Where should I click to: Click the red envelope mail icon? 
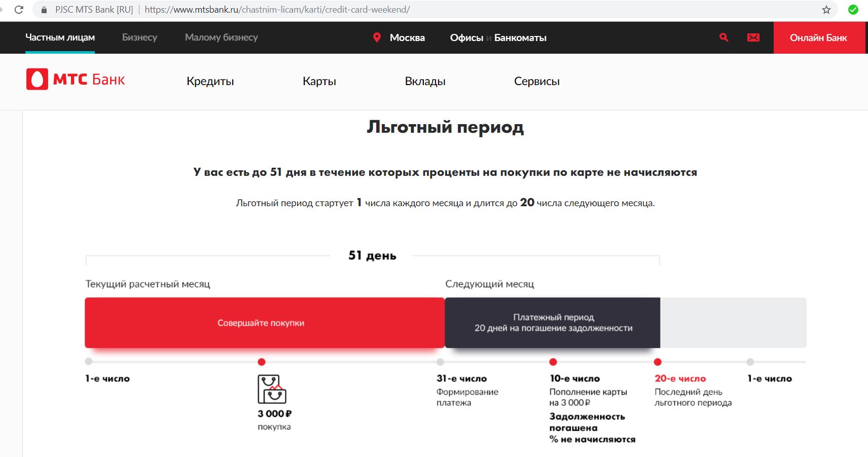pyautogui.click(x=753, y=37)
